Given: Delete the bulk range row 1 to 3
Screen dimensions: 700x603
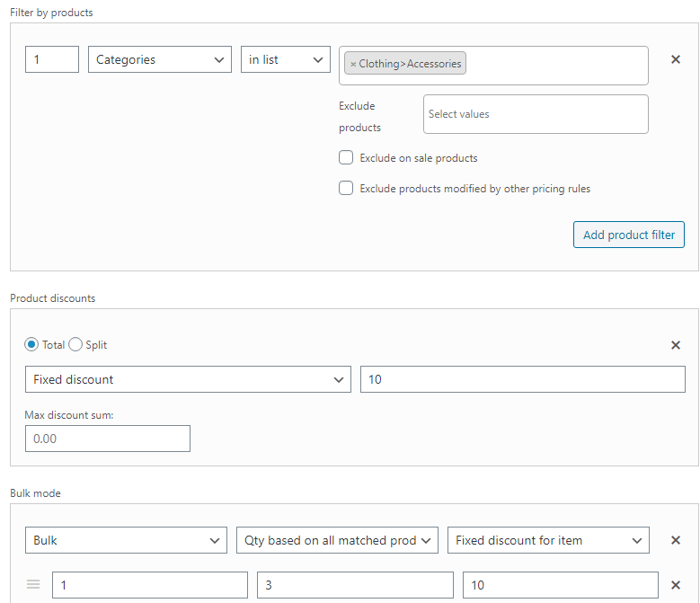Looking at the screenshot, I should (x=676, y=585).
